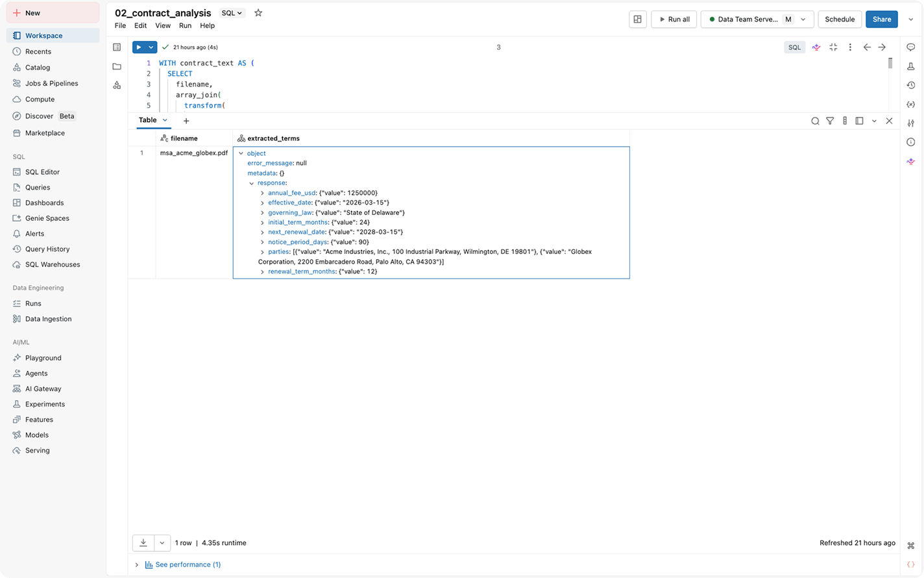Image resolution: width=924 pixels, height=578 pixels.
Task: Filter the results table
Action: (830, 121)
